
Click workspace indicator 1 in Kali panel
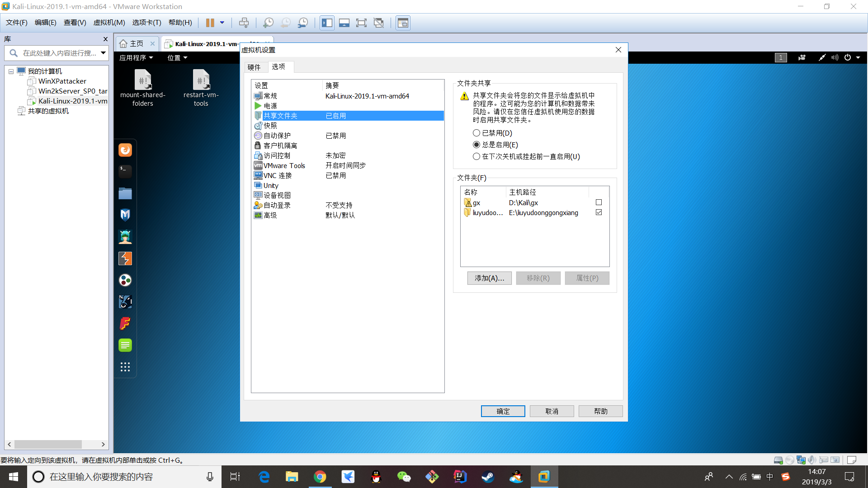[781, 57]
